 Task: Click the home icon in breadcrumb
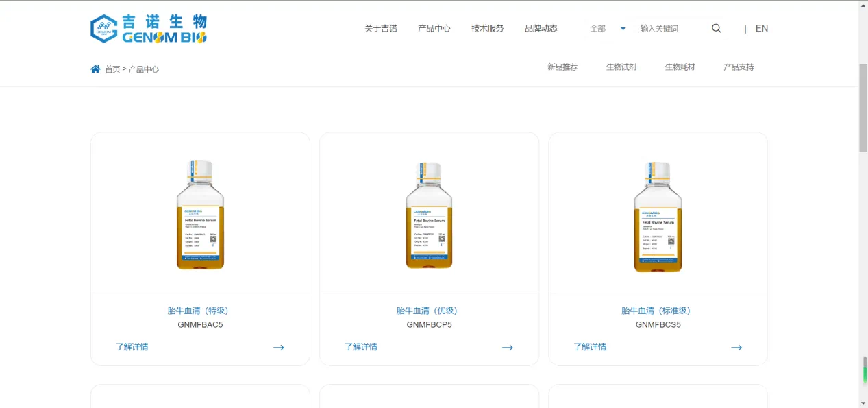(x=95, y=69)
